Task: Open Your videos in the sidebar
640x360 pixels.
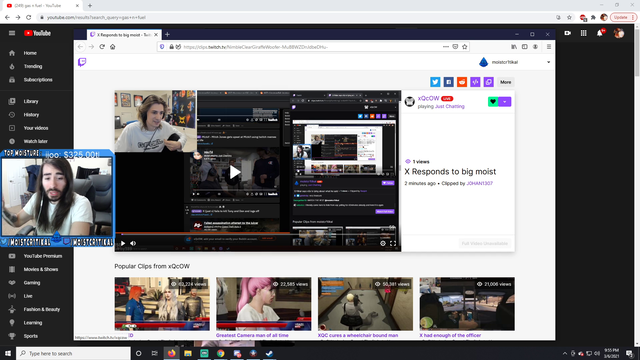Action: pos(37,128)
